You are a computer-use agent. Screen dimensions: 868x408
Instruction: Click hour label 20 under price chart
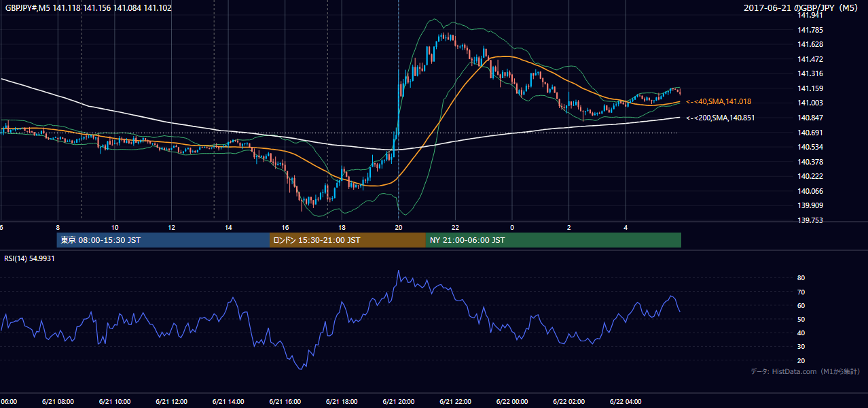[x=399, y=227]
